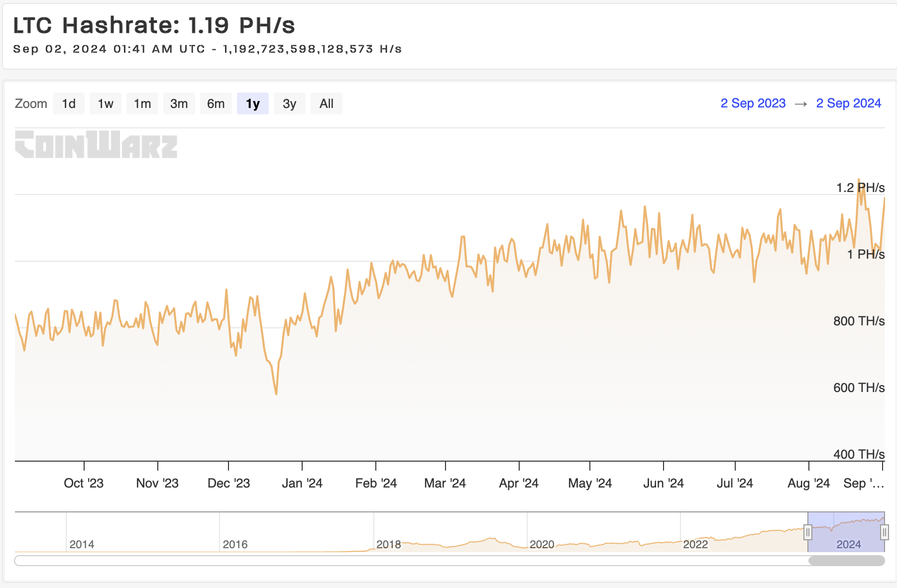Click the 2014 label in navigator

pos(82,544)
